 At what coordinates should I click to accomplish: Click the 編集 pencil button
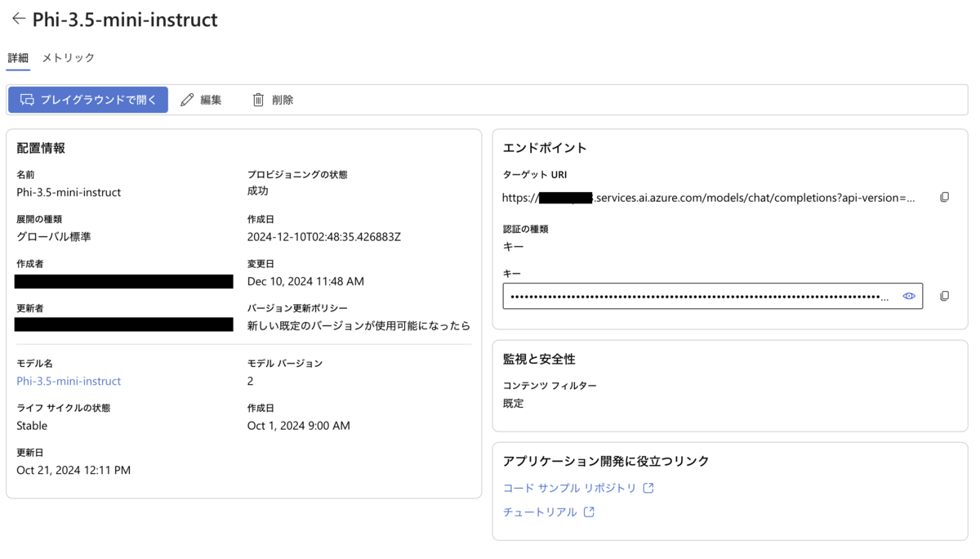201,100
